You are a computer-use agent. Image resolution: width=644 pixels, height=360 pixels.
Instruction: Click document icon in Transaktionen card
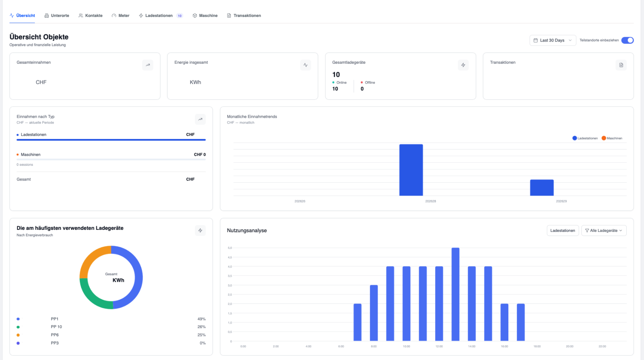[x=621, y=65]
